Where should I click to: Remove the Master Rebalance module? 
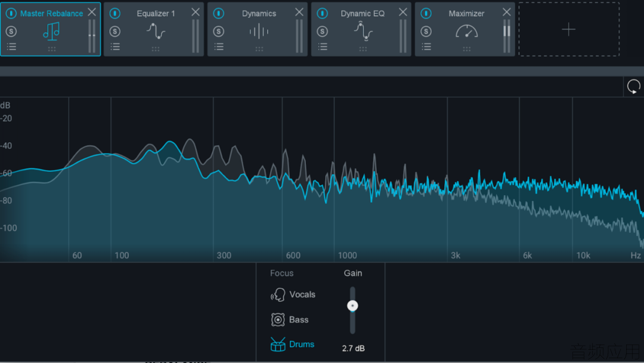coord(92,13)
